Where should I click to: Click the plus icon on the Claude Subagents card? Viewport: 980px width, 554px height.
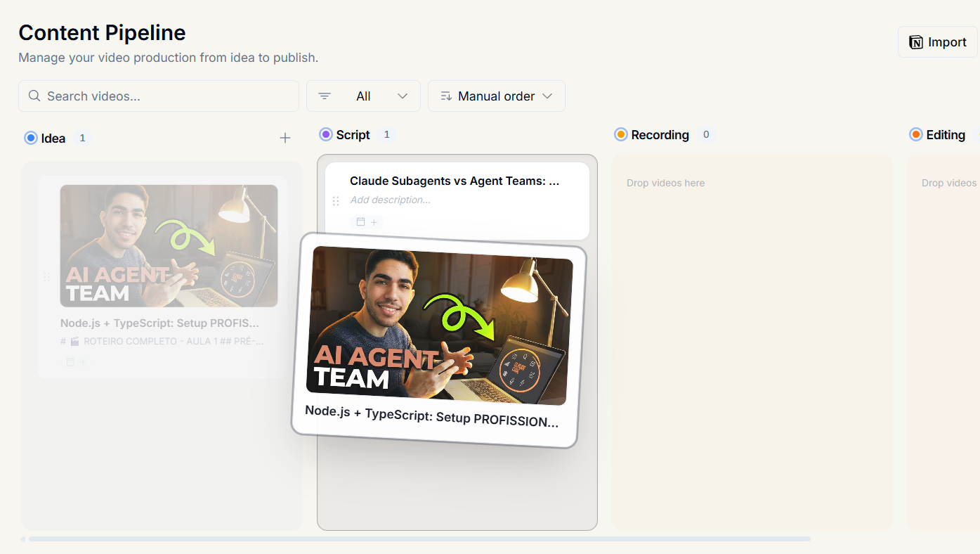pyautogui.click(x=374, y=221)
